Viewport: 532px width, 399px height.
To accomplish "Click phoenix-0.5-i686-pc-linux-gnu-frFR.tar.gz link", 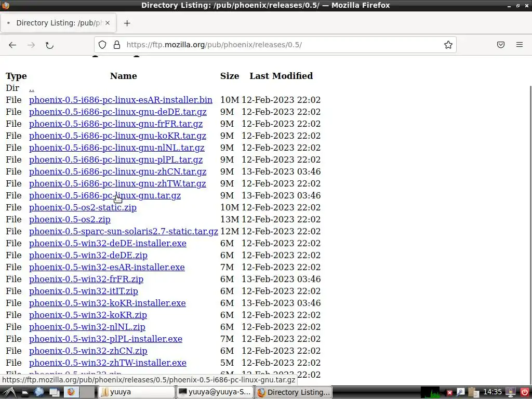I will [x=116, y=124].
